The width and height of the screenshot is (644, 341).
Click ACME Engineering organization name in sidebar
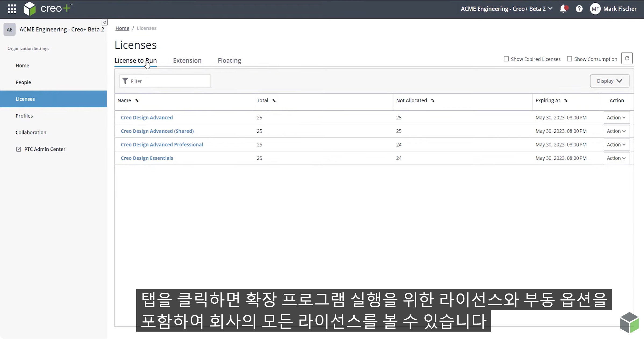62,30
